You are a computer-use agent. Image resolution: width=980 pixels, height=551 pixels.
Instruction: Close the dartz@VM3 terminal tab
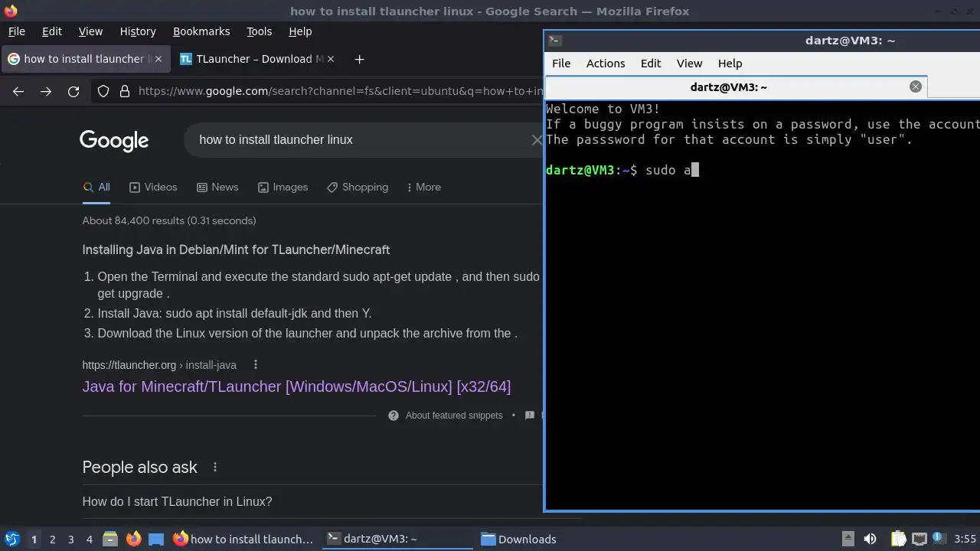pyautogui.click(x=915, y=86)
